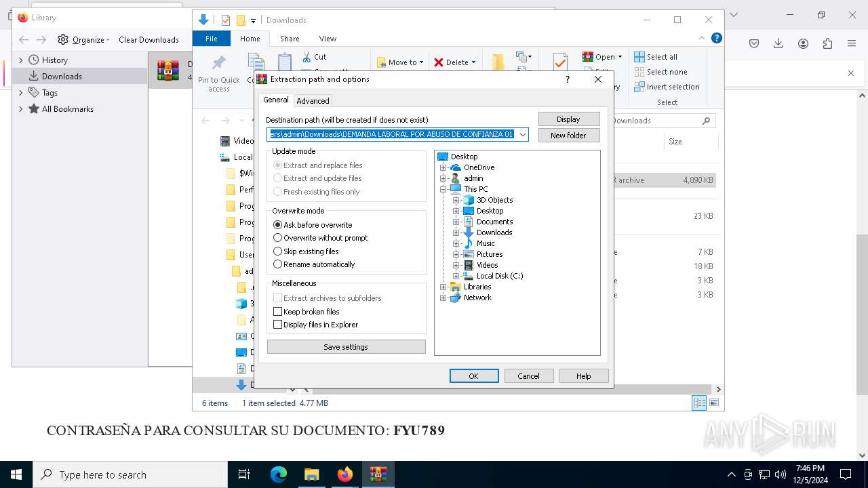Click Cut in Explorer ribbon
868x488 pixels.
tap(315, 57)
